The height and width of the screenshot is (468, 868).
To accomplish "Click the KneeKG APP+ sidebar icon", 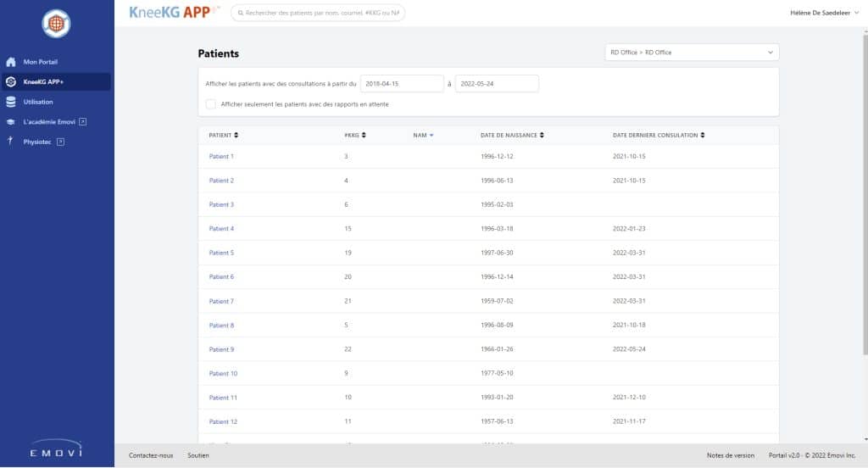I will pyautogui.click(x=11, y=82).
